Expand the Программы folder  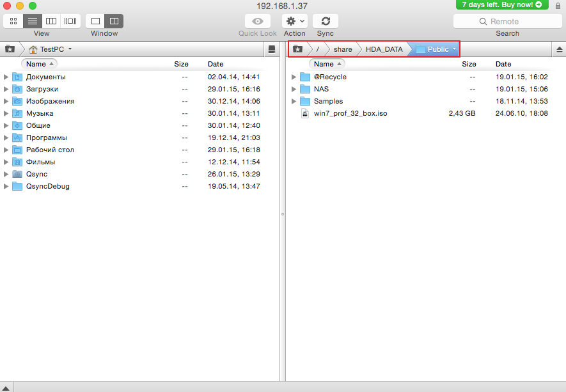[6, 137]
